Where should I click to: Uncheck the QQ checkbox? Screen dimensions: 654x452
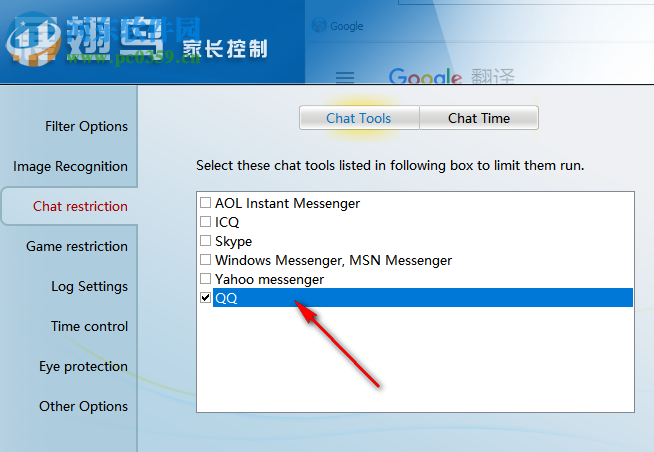coord(205,297)
